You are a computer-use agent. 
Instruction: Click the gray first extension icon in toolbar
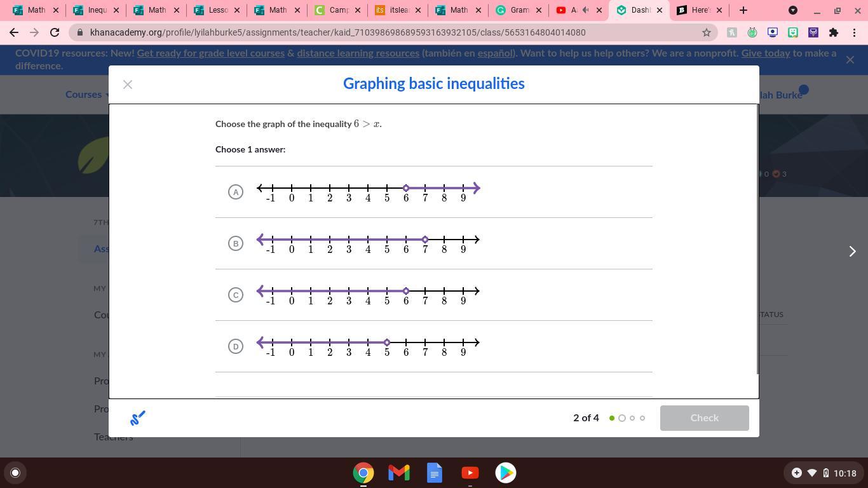coord(732,32)
